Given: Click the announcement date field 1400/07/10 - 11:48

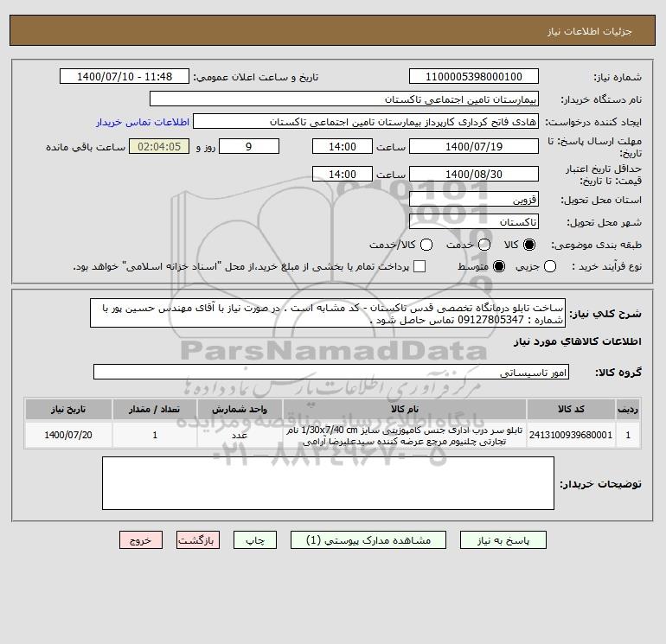Looking at the screenshot, I should click(125, 76).
